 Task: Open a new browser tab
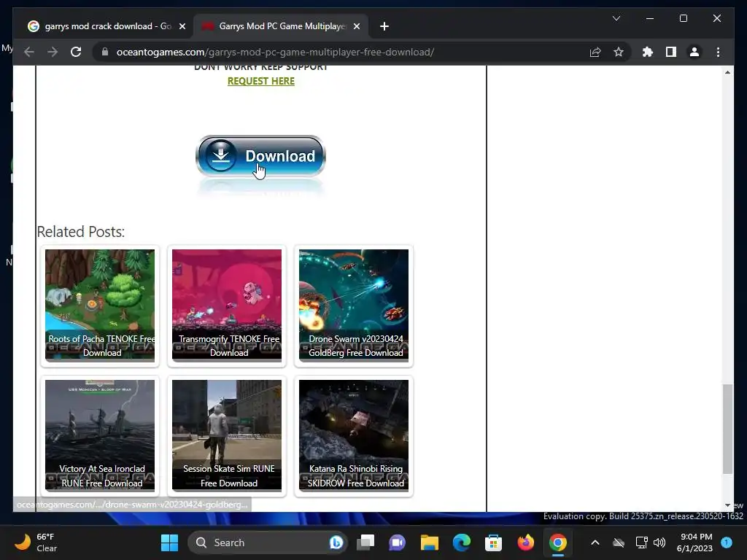(x=384, y=26)
